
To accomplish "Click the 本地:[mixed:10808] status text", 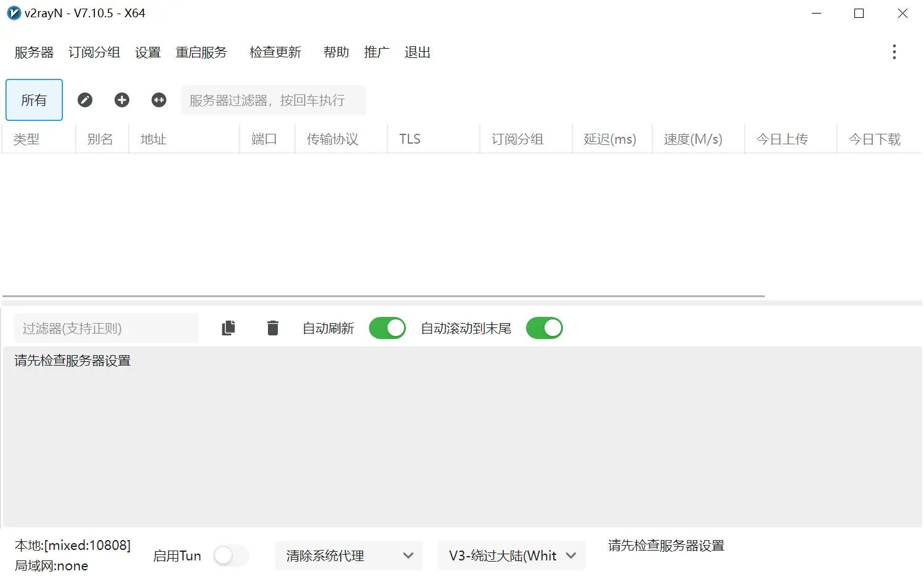I will tap(73, 546).
